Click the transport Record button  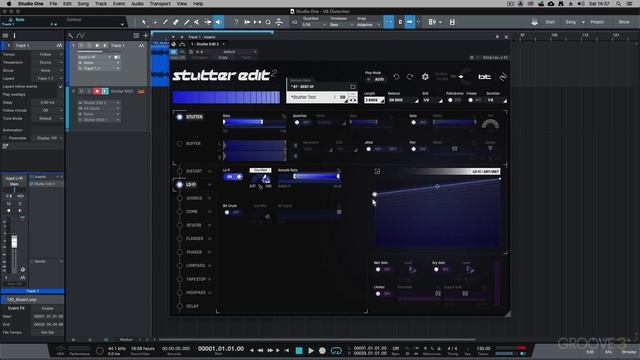322,351
